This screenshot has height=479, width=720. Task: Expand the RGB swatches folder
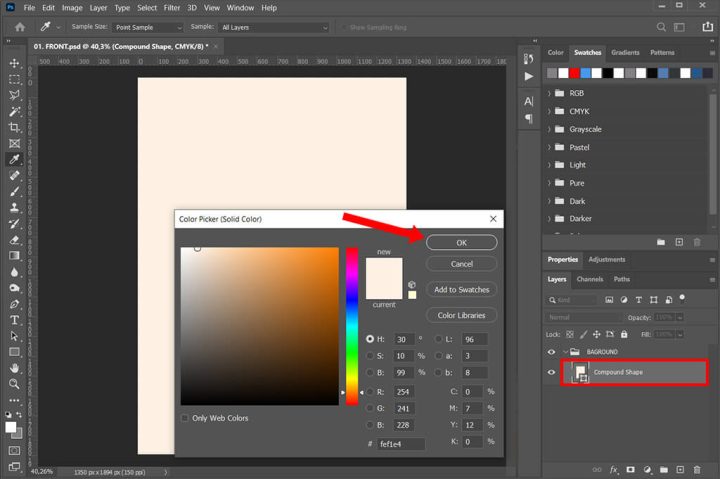click(x=549, y=93)
